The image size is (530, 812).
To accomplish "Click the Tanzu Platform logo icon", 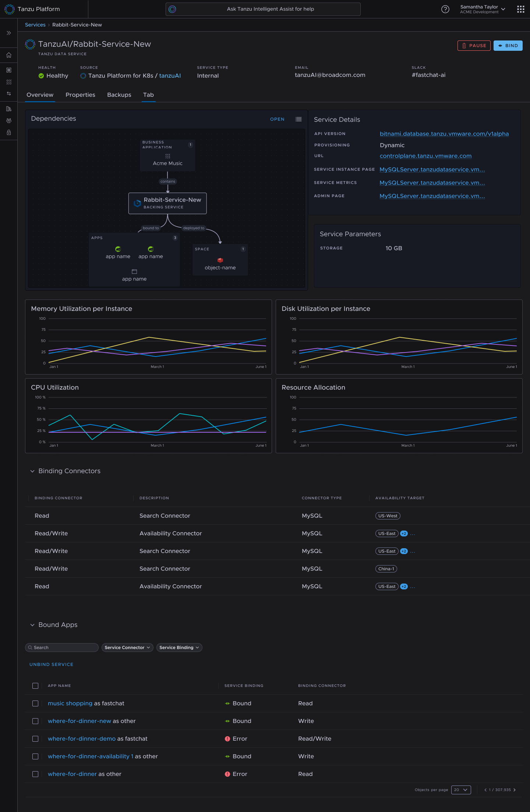I will click(10, 9).
